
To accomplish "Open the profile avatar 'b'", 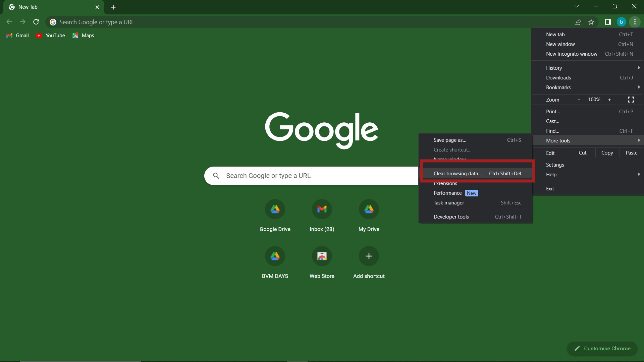I will pyautogui.click(x=621, y=22).
